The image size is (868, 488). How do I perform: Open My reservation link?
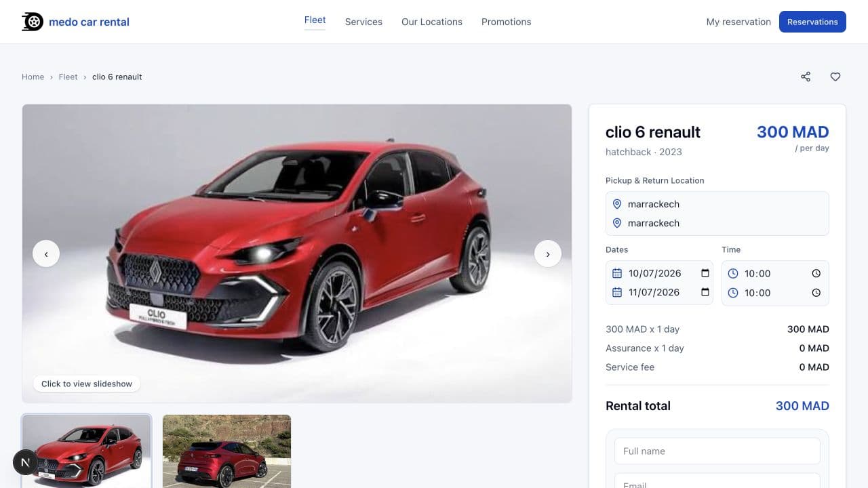pyautogui.click(x=738, y=22)
